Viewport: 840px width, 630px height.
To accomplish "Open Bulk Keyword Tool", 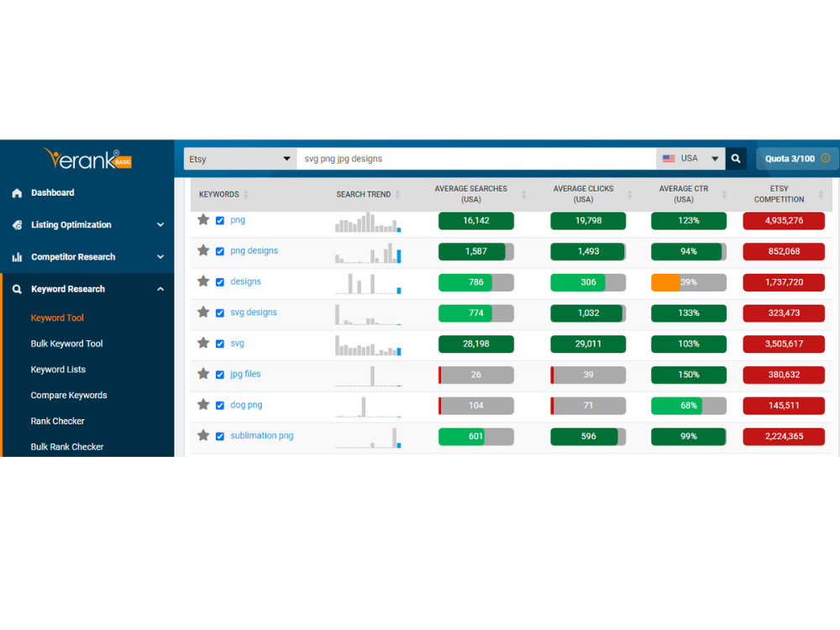I will [66, 344].
